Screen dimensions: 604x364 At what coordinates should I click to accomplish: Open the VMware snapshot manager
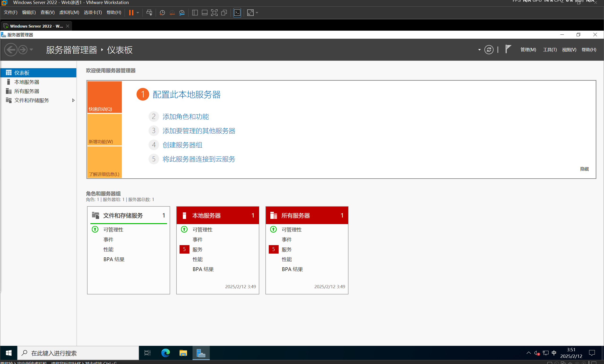182,13
